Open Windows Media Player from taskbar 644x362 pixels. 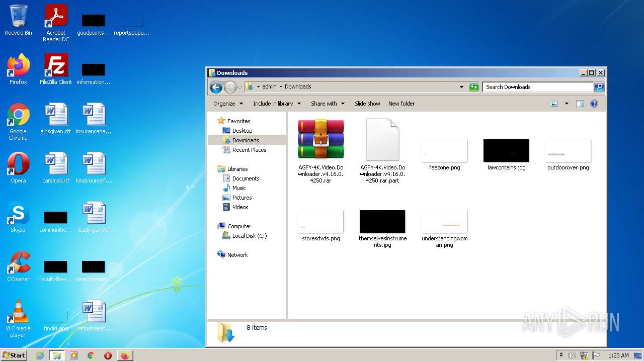73,355
